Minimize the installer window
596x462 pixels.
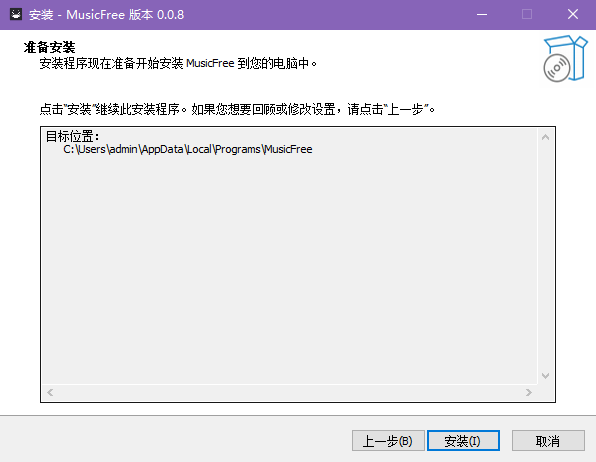click(x=482, y=14)
